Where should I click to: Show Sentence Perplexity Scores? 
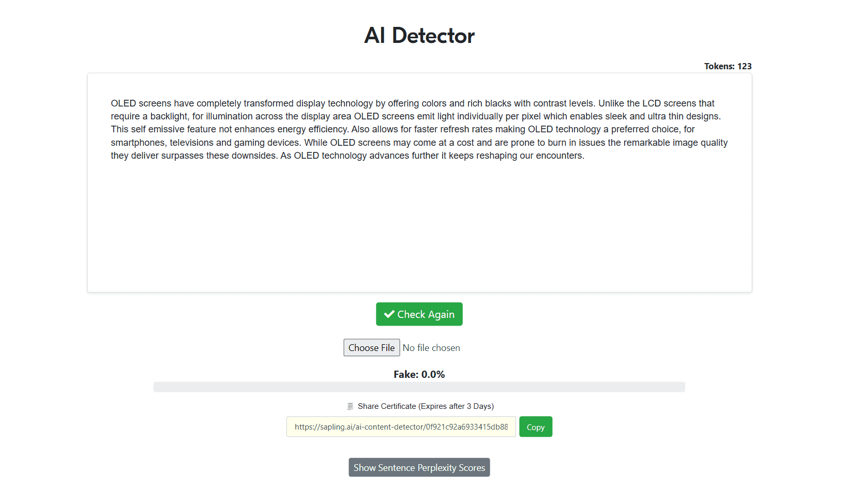pos(419,468)
